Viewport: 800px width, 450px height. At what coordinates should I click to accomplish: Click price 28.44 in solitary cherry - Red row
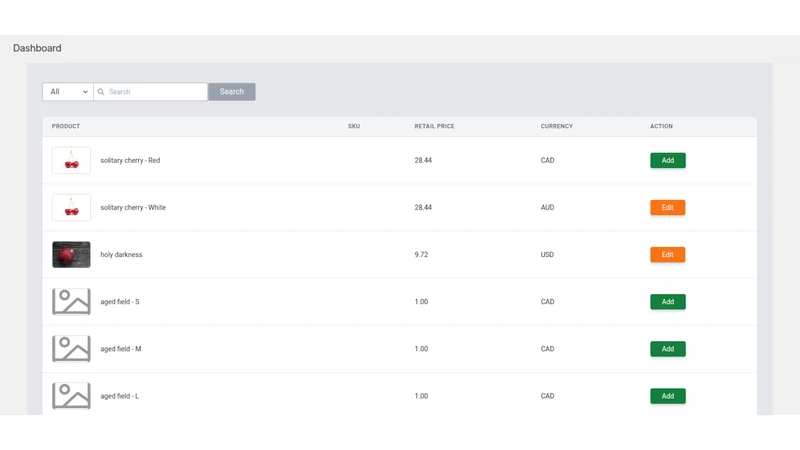pyautogui.click(x=423, y=160)
